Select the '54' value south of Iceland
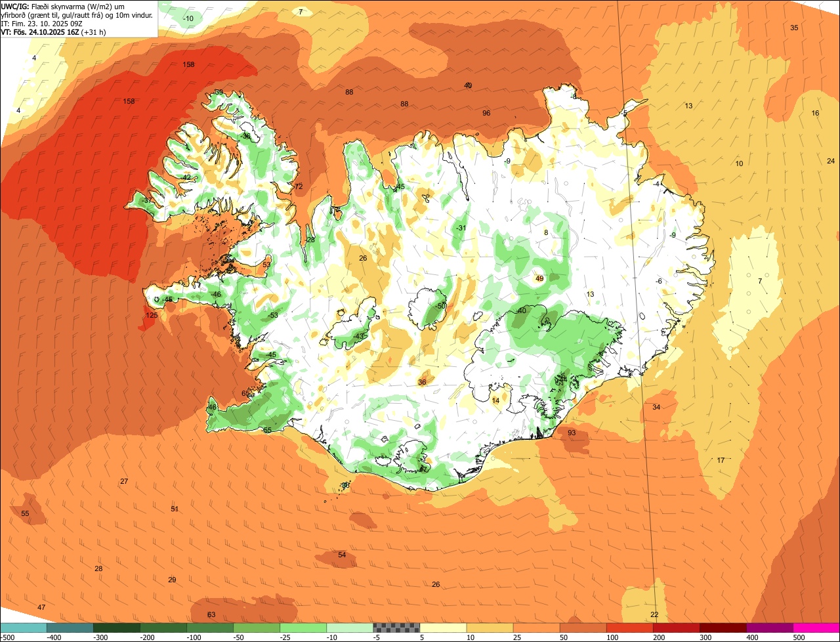 [x=342, y=555]
